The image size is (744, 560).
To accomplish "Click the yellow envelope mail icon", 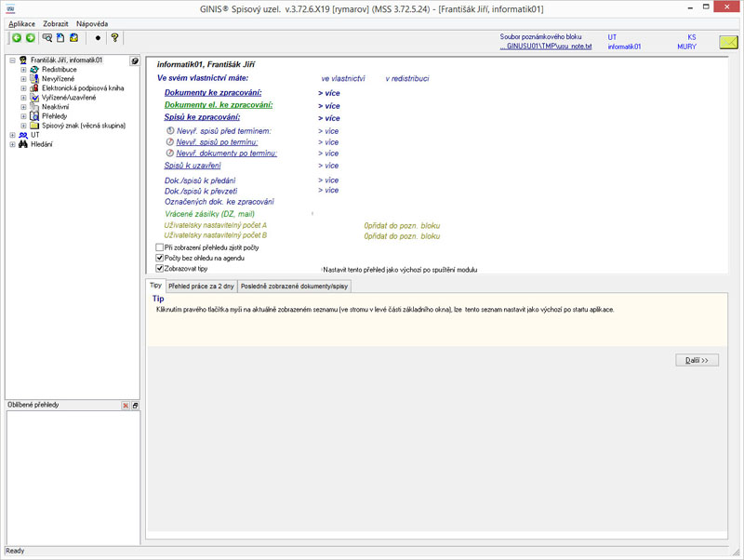I will point(728,42).
